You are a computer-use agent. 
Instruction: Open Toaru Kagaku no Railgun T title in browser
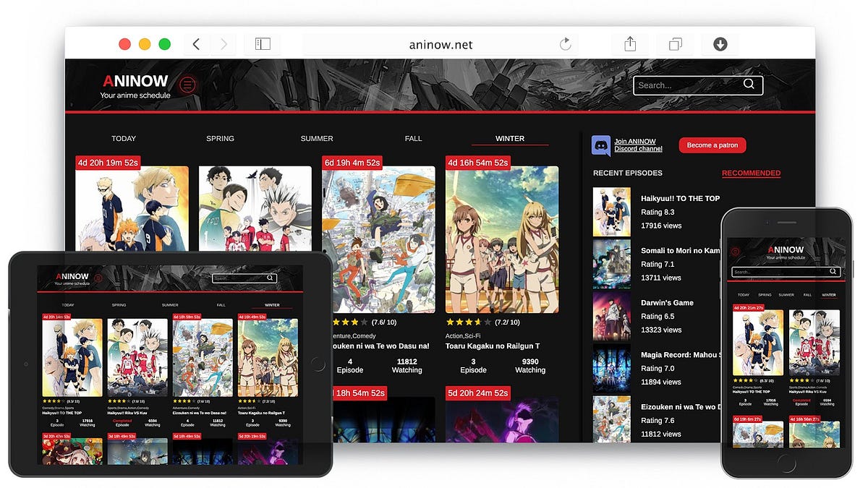(493, 346)
